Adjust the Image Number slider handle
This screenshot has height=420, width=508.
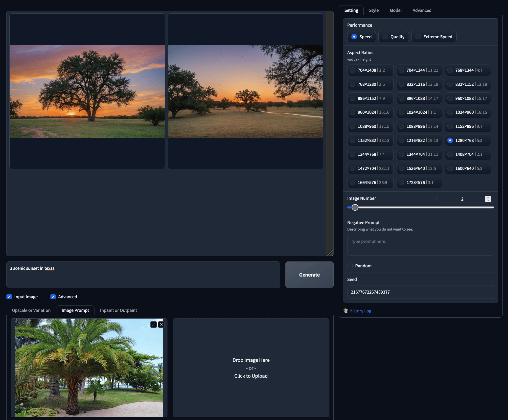click(355, 207)
